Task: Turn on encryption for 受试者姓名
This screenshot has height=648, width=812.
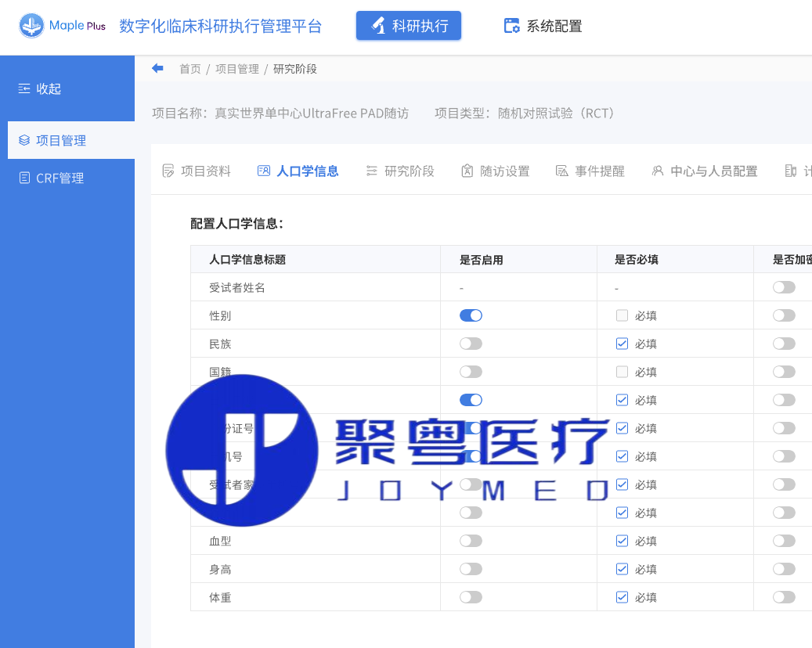Action: tap(783, 287)
